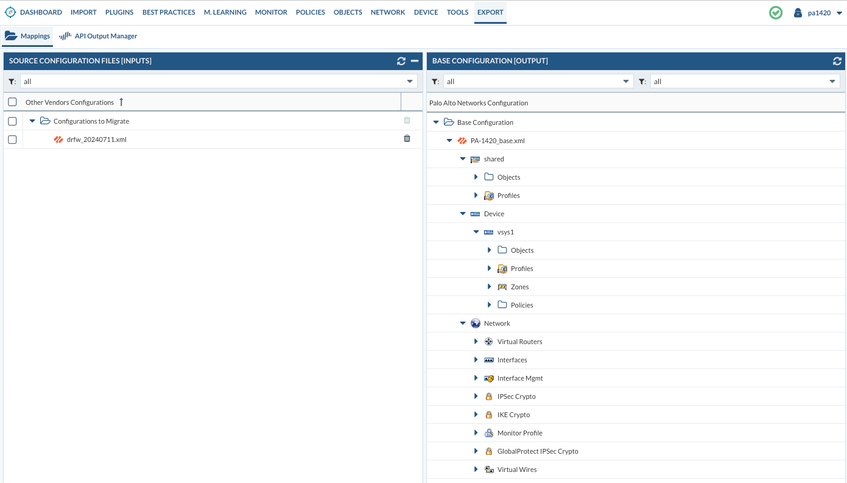The height and width of the screenshot is (483, 847).
Task: Open the PLUGINS menu
Action: click(x=119, y=12)
